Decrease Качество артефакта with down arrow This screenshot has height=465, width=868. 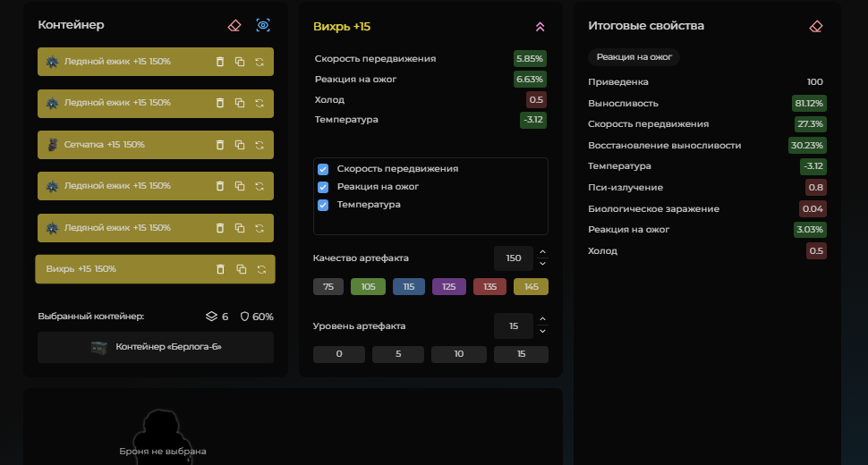point(542,264)
